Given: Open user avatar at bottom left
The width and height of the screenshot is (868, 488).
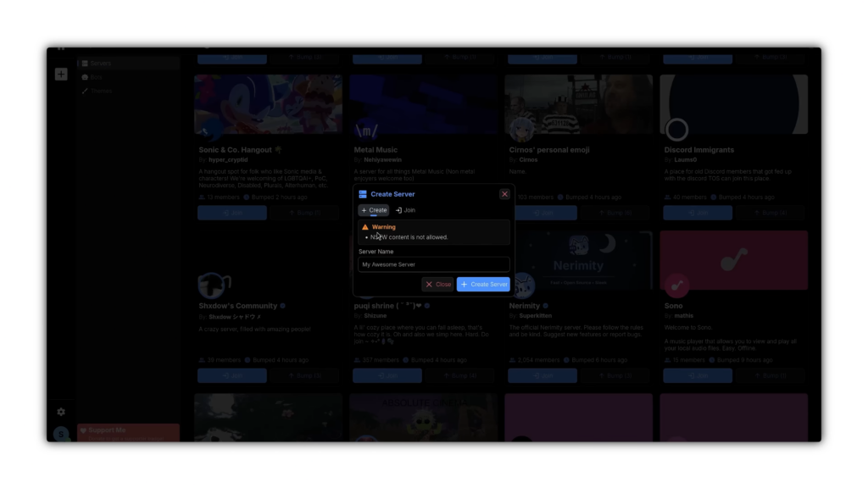Looking at the screenshot, I should pos(61,435).
